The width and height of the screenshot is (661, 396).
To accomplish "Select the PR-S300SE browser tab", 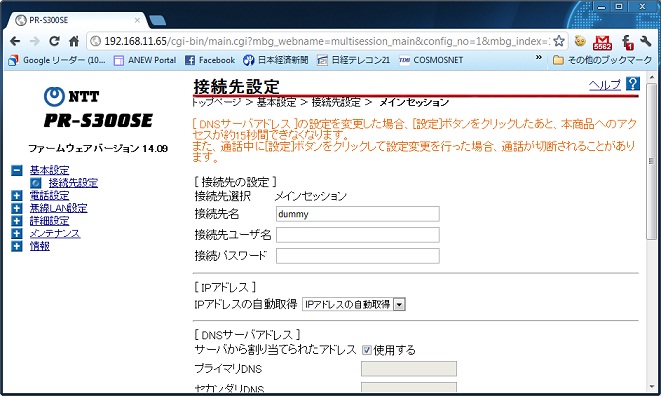I will pos(76,20).
